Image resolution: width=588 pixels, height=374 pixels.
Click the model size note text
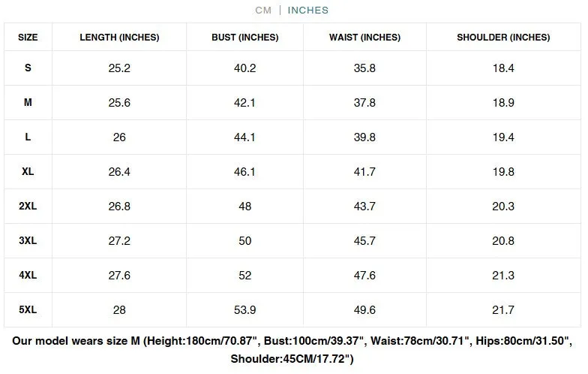coord(292,350)
